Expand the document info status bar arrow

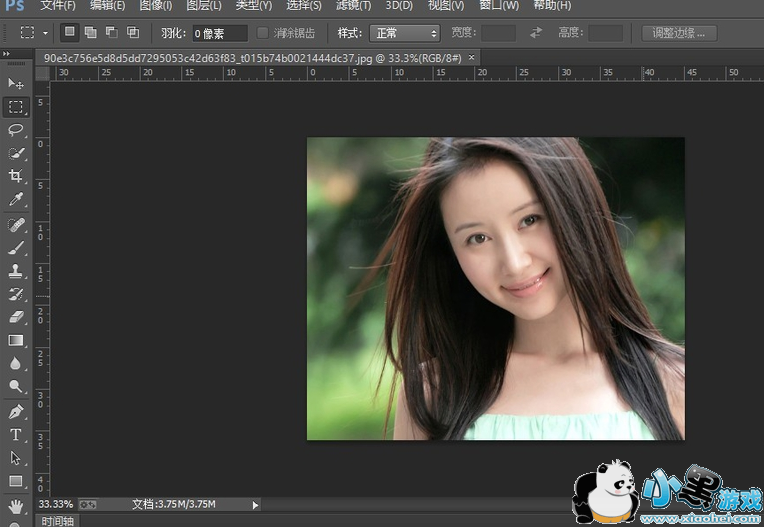(x=255, y=505)
